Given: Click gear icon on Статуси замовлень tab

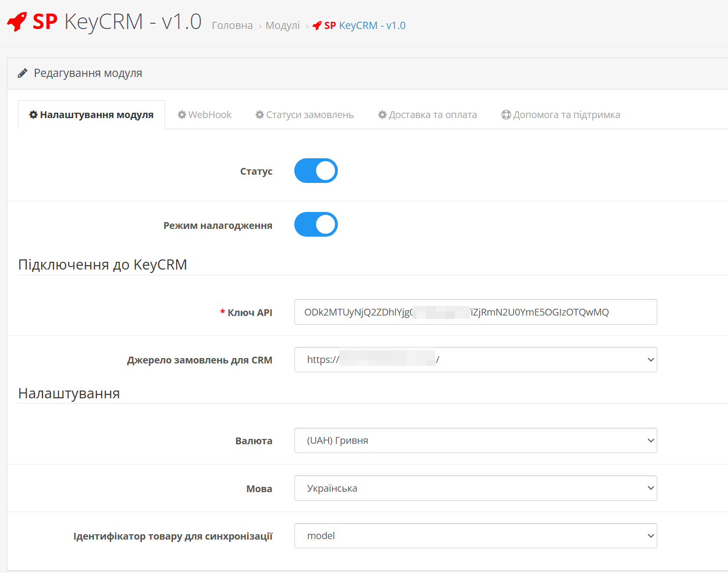Looking at the screenshot, I should point(260,115).
